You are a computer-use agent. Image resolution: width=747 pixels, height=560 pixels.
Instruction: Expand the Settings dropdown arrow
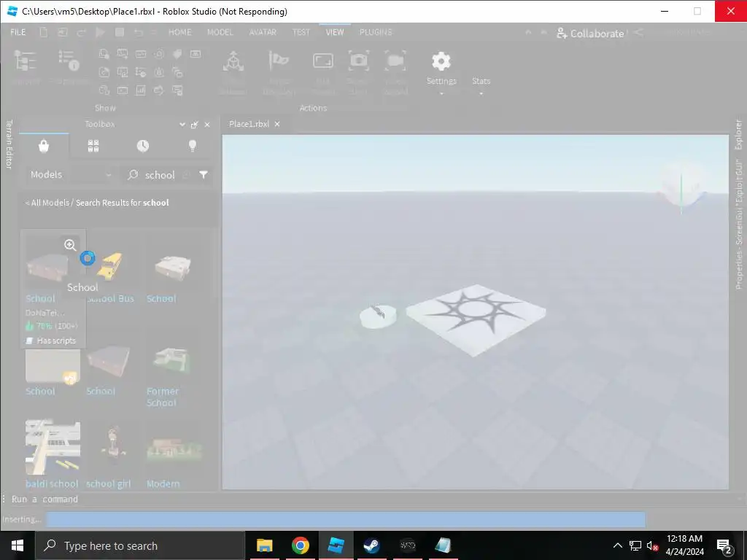point(441,93)
